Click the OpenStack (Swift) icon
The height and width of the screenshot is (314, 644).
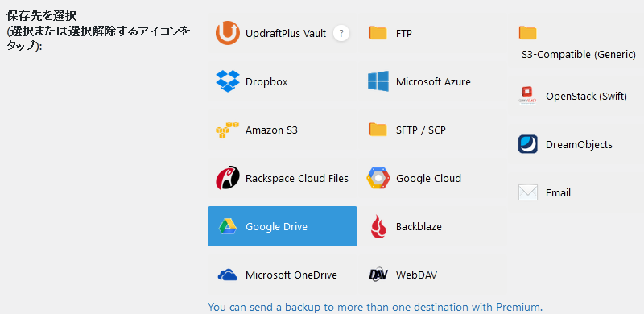(x=528, y=96)
